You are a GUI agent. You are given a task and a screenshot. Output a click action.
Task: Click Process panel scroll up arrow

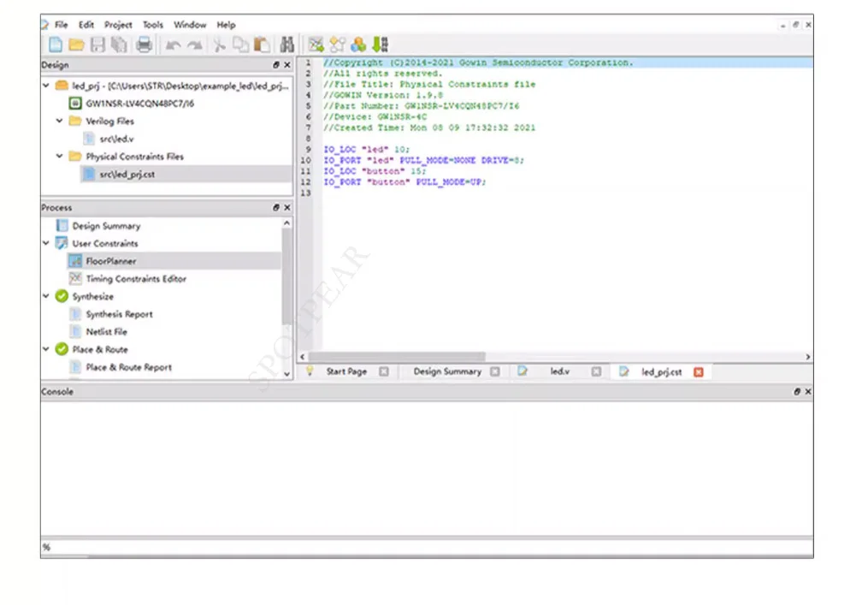point(286,222)
